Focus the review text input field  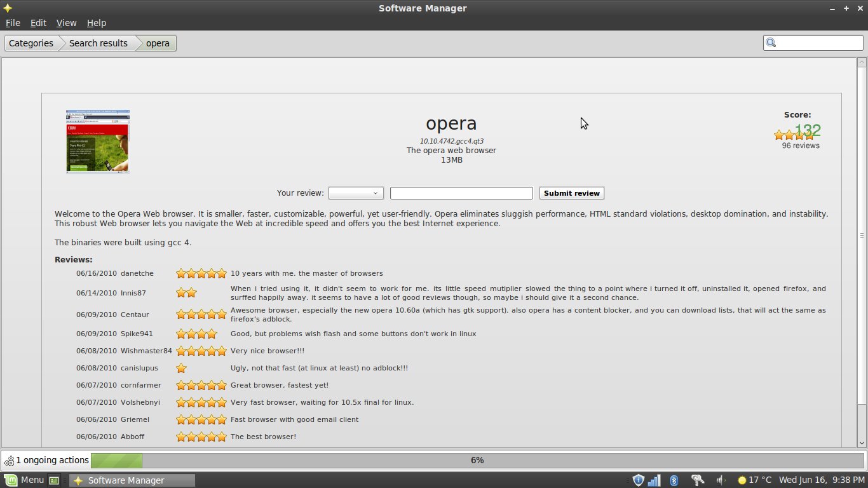pos(461,193)
